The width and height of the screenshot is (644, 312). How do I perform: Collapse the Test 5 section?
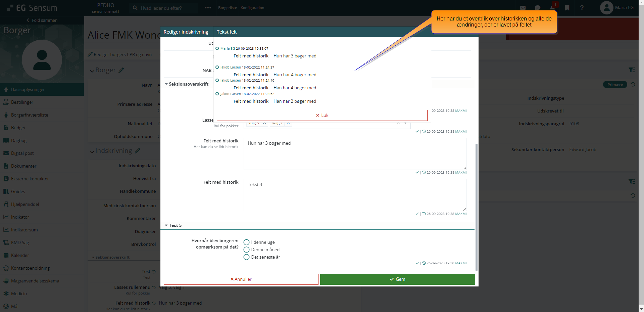tap(166, 225)
